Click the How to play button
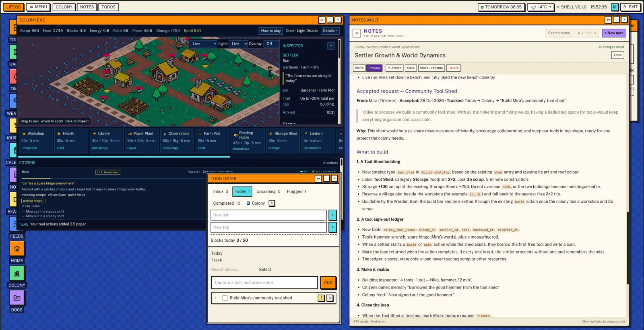The width and height of the screenshot is (644, 330). pyautogui.click(x=271, y=31)
